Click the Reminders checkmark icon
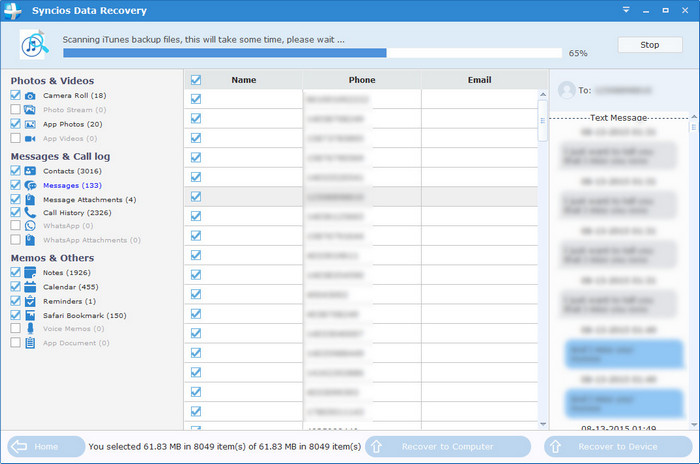 tap(30, 301)
